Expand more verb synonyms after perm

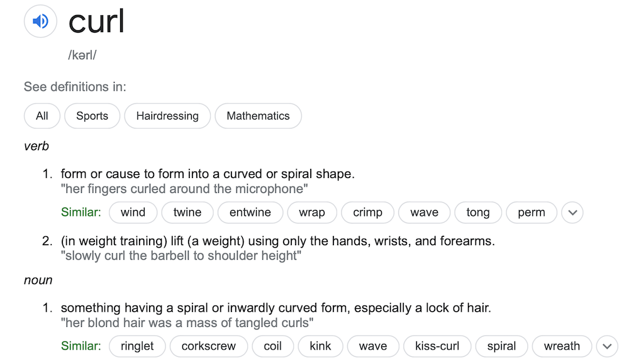click(572, 212)
